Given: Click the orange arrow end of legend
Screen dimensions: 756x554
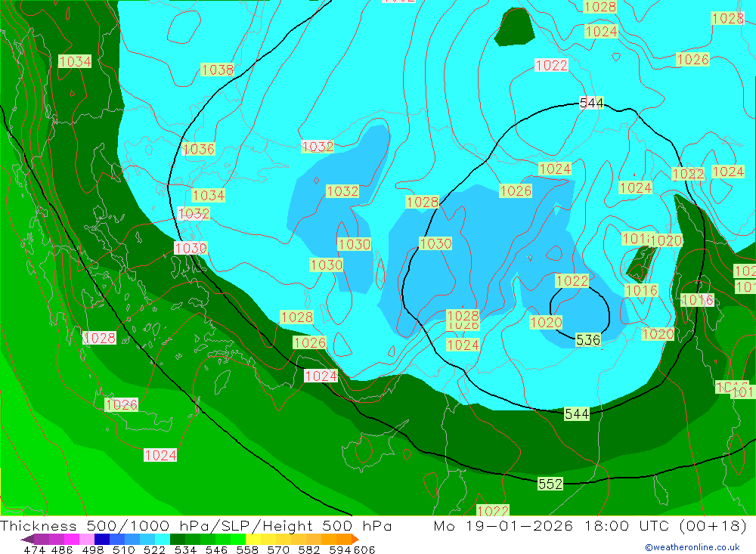Looking at the screenshot, I should click(x=355, y=539).
